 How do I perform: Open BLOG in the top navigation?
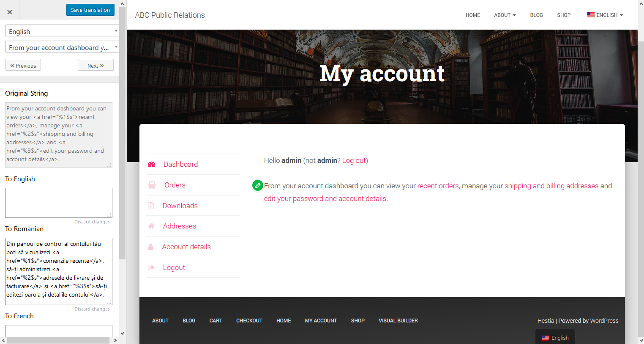click(537, 15)
